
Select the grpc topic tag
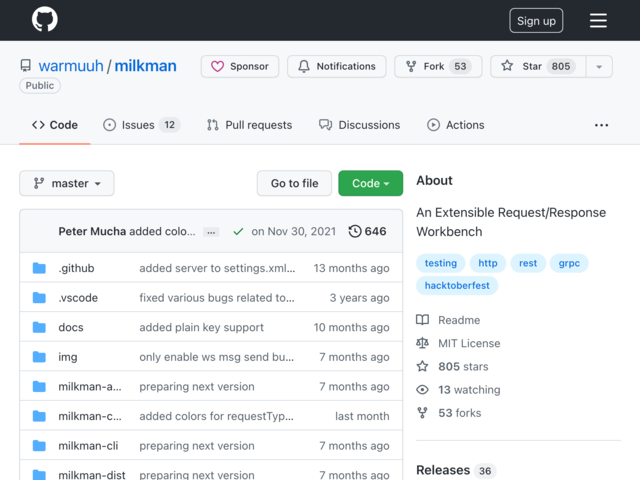point(569,263)
